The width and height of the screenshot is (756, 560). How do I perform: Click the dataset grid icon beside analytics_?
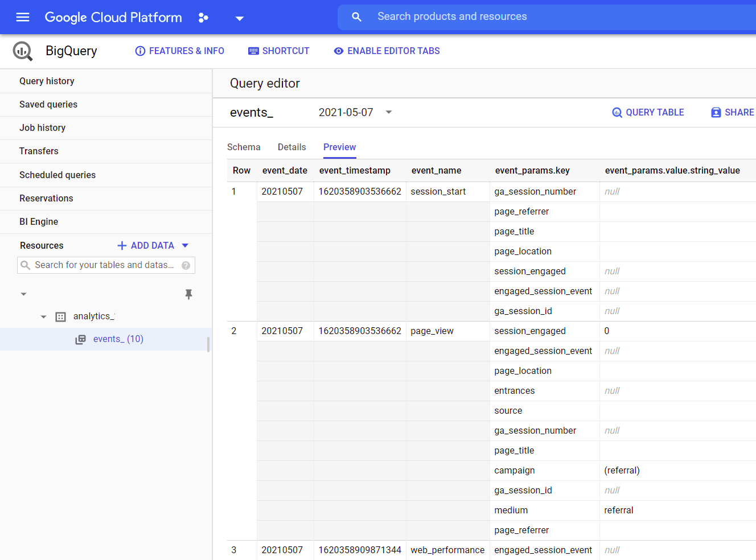coord(60,317)
